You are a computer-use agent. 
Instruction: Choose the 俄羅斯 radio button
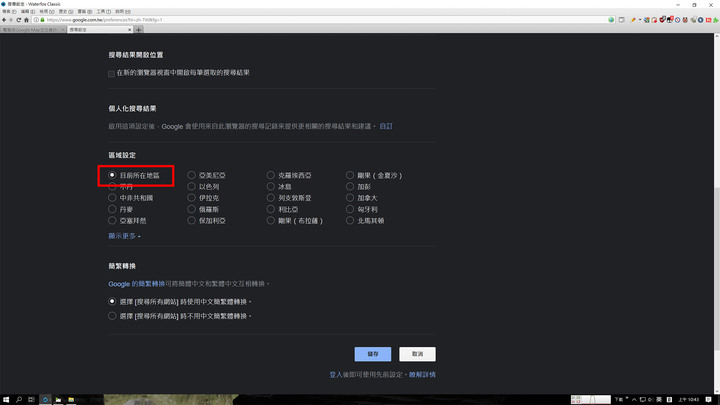[x=191, y=209]
